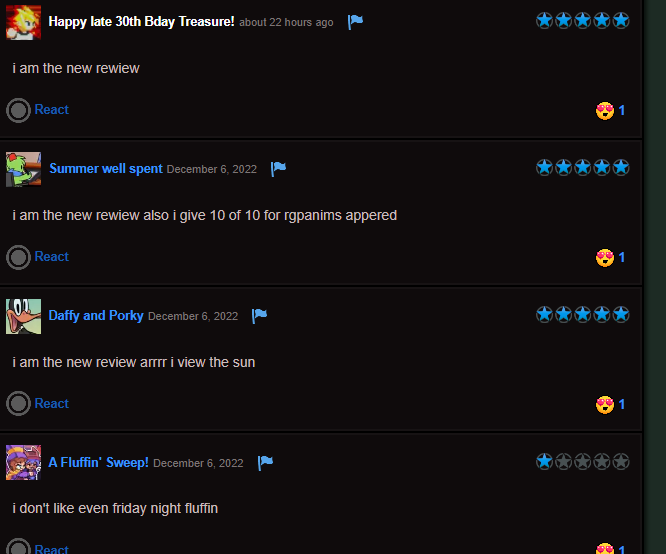This screenshot has height=554, width=666.
Task: Click React circle under Summer well spent review
Action: (18, 257)
